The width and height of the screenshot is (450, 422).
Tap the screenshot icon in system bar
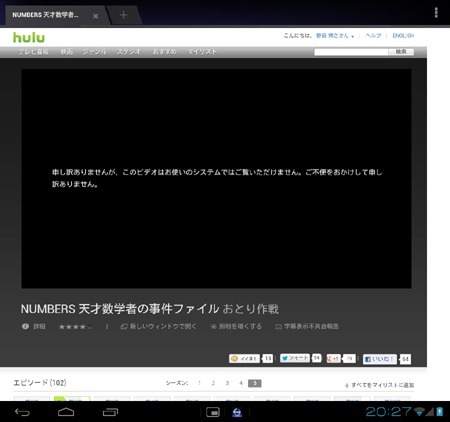tap(213, 412)
